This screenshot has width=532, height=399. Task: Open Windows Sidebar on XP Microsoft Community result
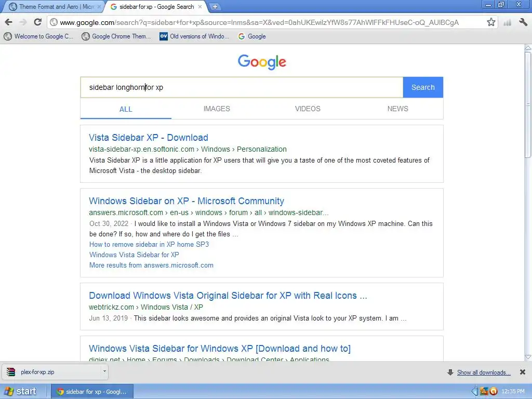[x=187, y=201]
